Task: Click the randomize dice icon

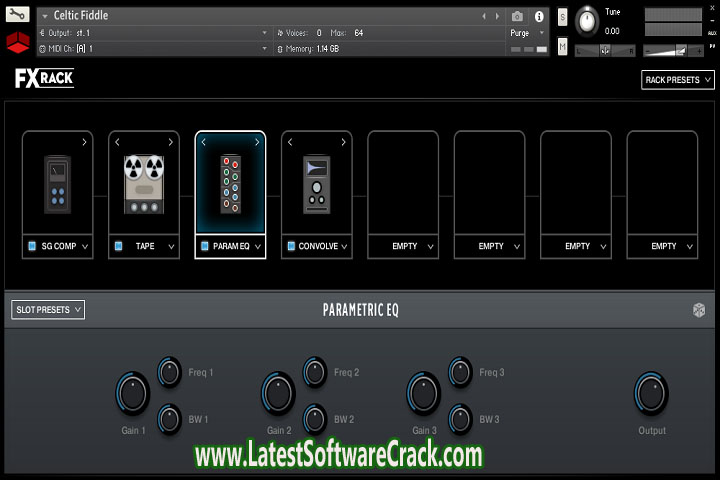Action: 698,310
